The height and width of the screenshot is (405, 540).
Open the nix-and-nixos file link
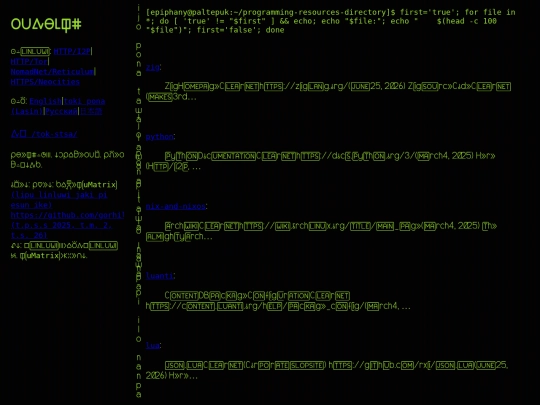176,206
